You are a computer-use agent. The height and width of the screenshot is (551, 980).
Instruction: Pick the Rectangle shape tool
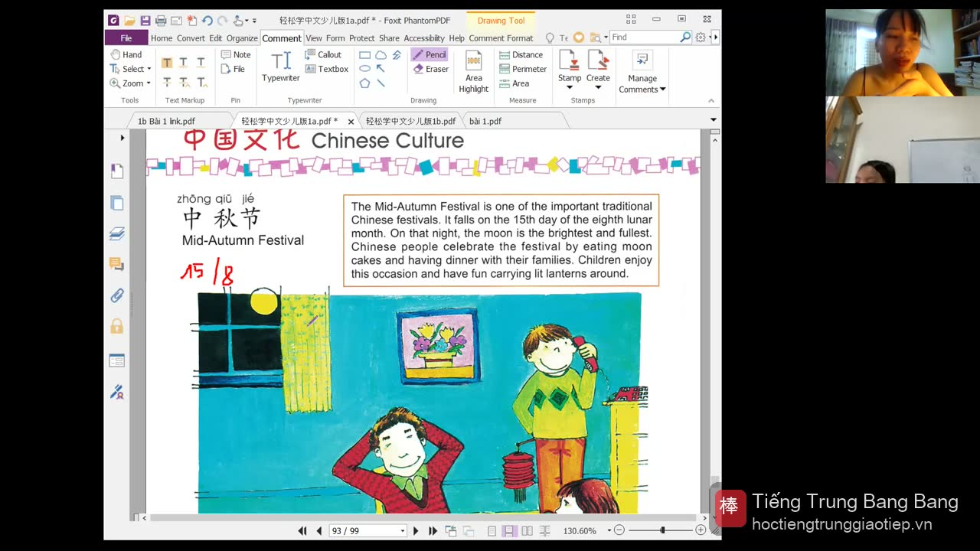[x=365, y=55]
